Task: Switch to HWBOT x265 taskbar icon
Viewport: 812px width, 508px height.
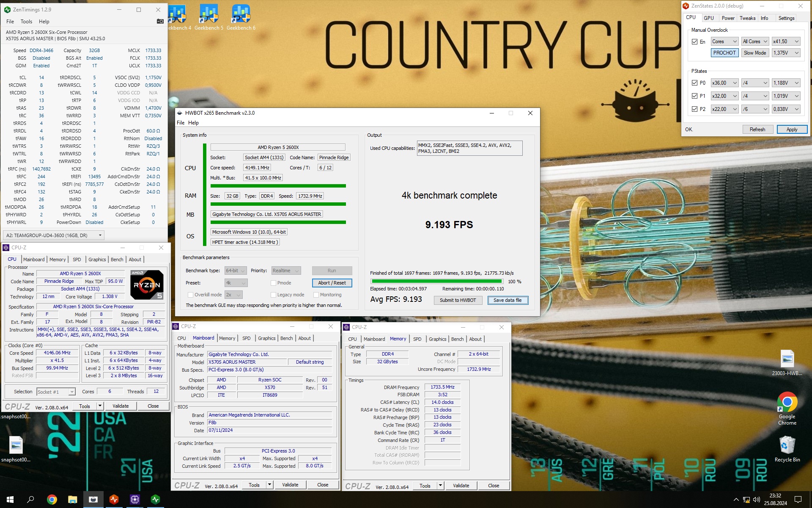Action: [93, 500]
